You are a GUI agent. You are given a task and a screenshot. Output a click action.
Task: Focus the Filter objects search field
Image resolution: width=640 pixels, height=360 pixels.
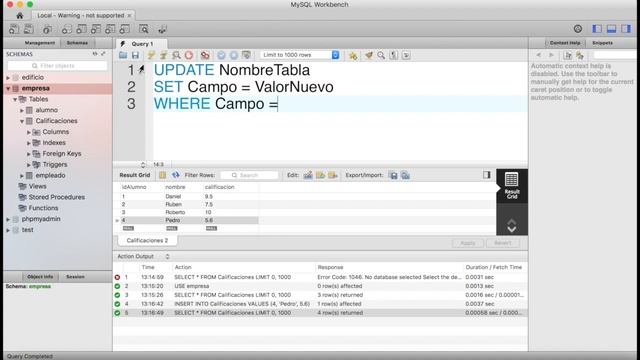(x=58, y=66)
